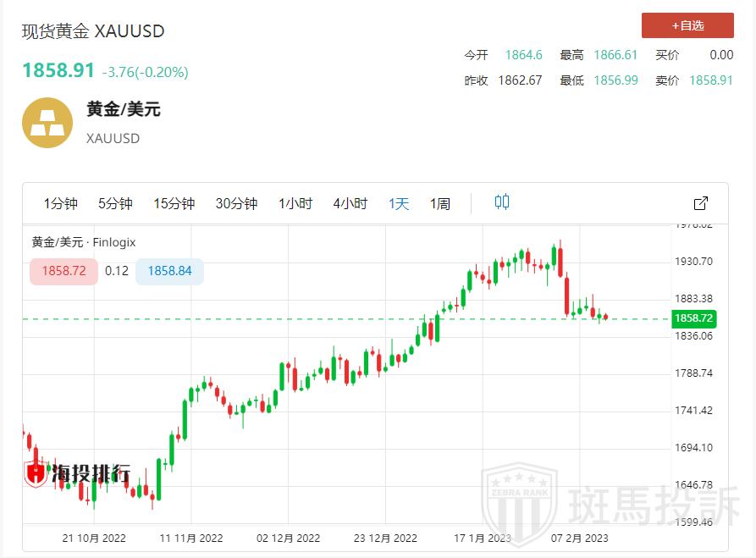Viewport: 756px width, 558px height.
Task: Click the +自选 add to watchlist button
Action: 687,25
